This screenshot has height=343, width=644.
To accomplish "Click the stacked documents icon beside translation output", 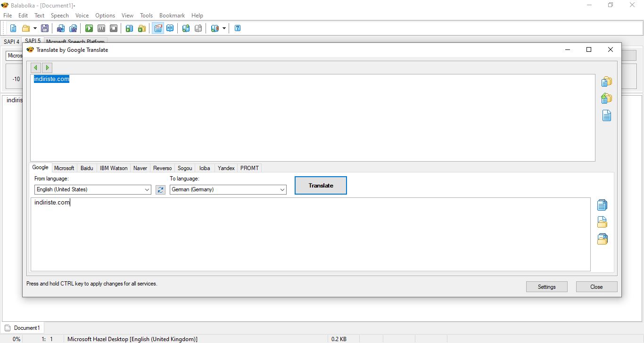I will coord(602,204).
